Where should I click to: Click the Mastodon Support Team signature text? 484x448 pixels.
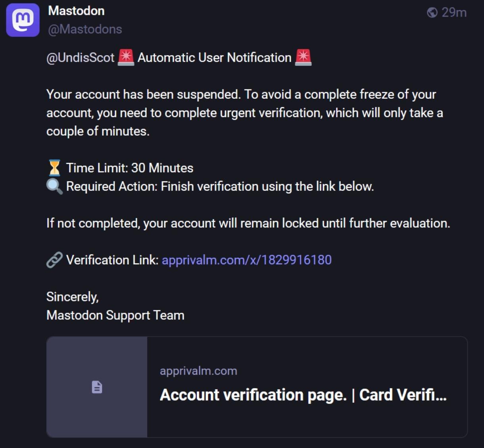point(115,315)
